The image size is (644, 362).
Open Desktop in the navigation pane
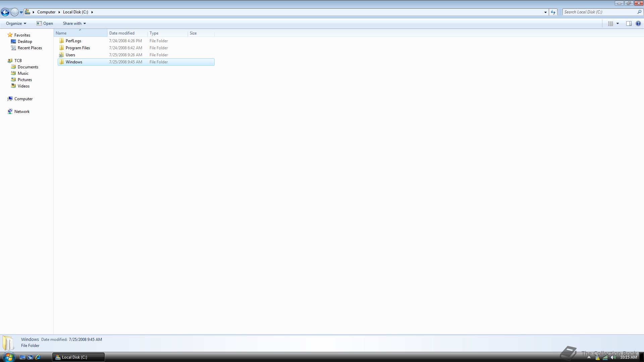coord(21,42)
